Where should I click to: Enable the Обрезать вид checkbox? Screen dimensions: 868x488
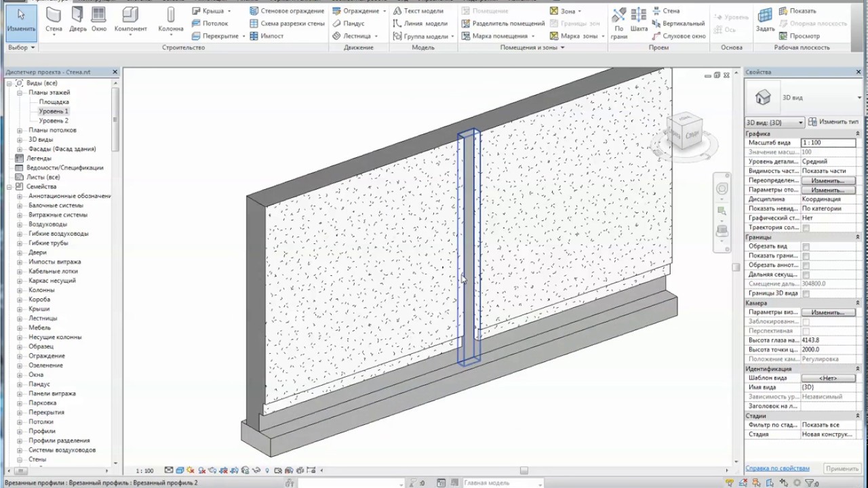point(806,247)
